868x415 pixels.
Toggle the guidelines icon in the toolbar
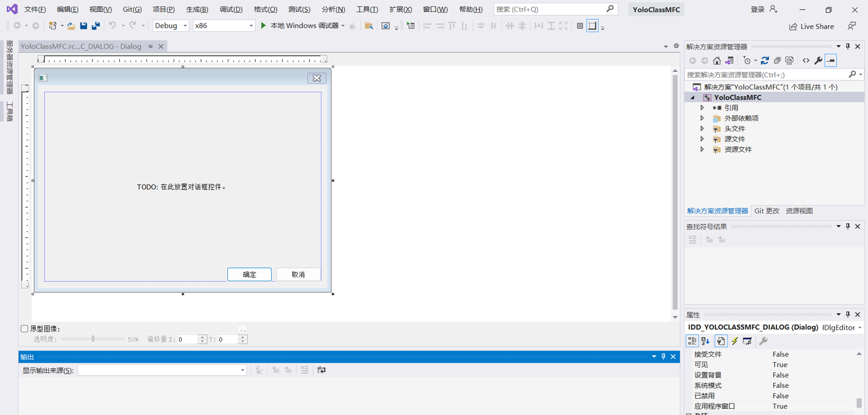592,26
